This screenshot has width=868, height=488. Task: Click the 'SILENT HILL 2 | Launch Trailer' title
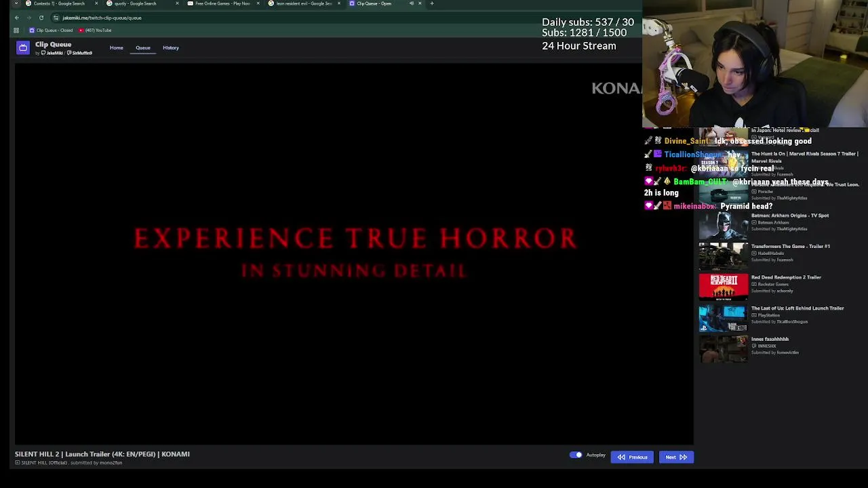102,454
